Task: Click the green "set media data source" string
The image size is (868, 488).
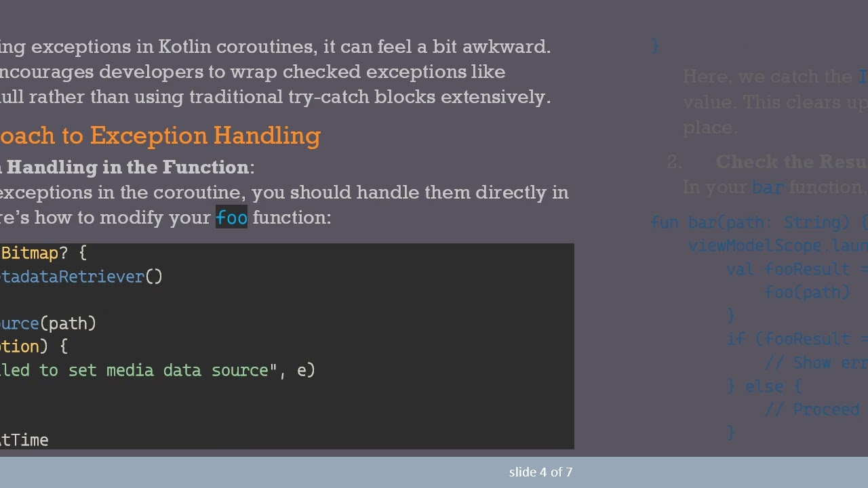Action: (x=168, y=370)
